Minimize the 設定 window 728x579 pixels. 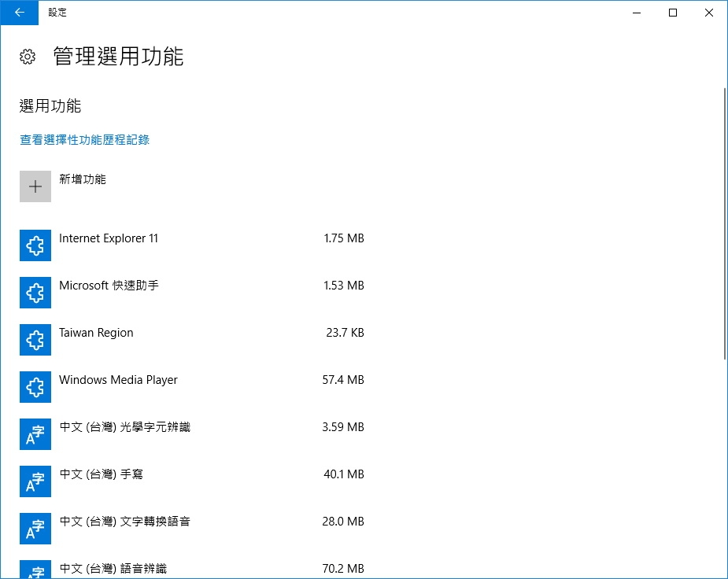637,13
